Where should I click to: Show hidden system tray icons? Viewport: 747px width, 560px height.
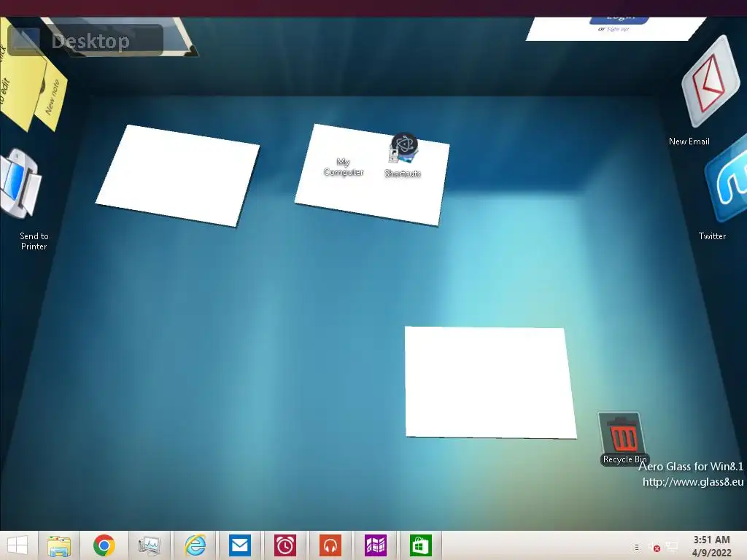[x=637, y=548]
